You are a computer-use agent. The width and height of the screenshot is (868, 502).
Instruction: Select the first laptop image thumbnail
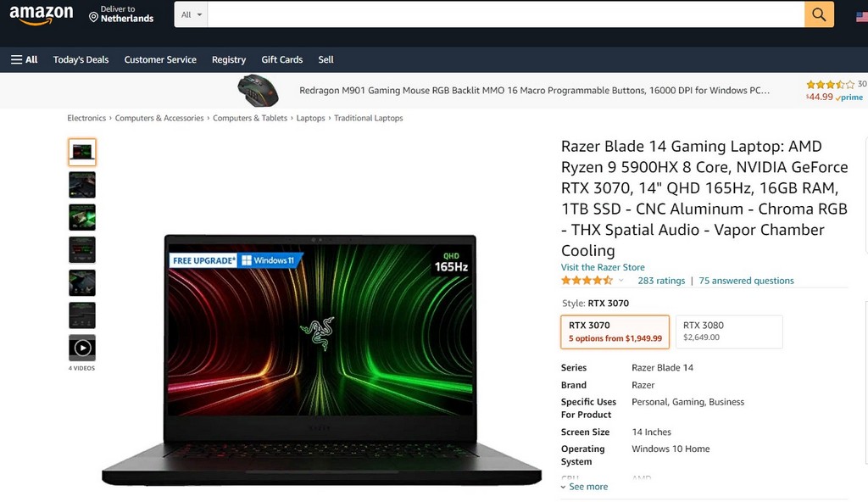click(x=82, y=152)
